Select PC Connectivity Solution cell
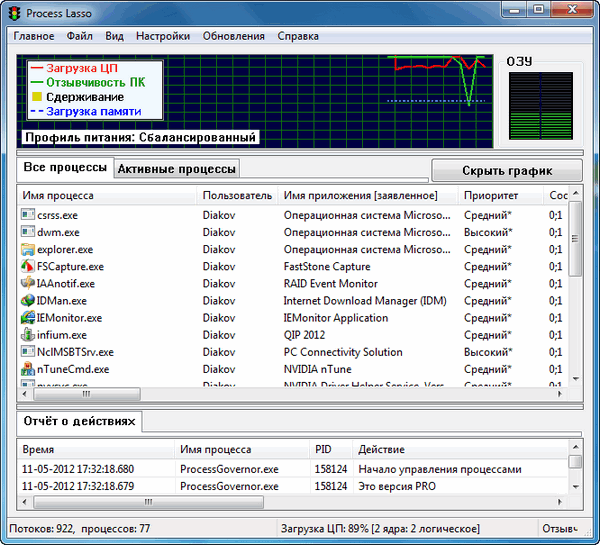Screen dimensions: 600x545 (343, 352)
